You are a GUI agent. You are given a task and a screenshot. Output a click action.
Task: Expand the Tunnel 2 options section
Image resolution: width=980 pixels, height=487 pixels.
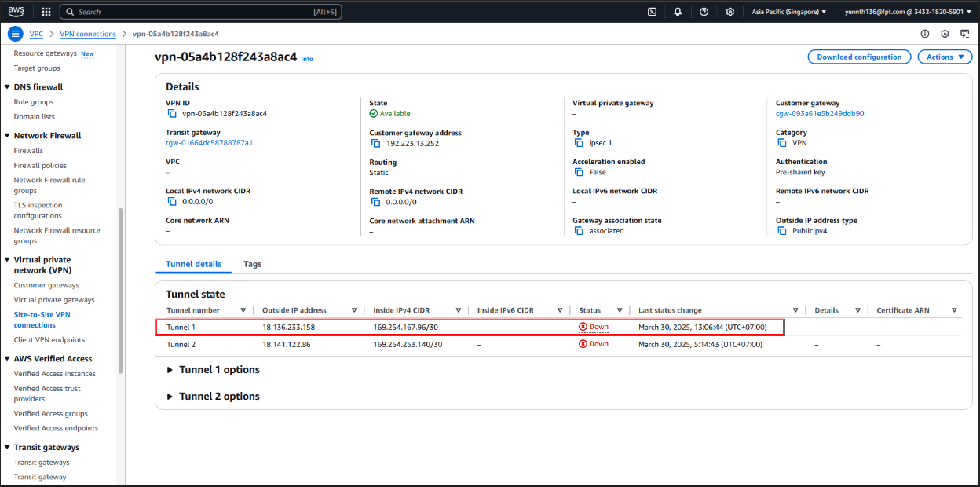(x=170, y=397)
